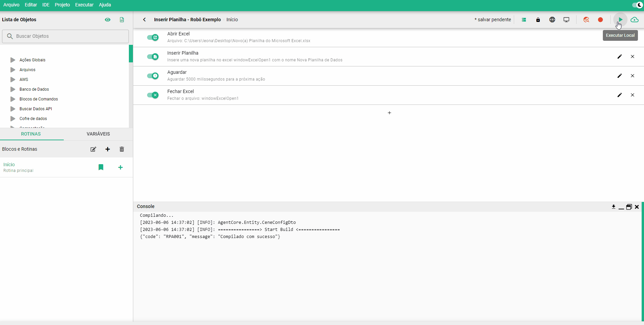
Task: Click the Executar Local play button
Action: pyautogui.click(x=620, y=20)
